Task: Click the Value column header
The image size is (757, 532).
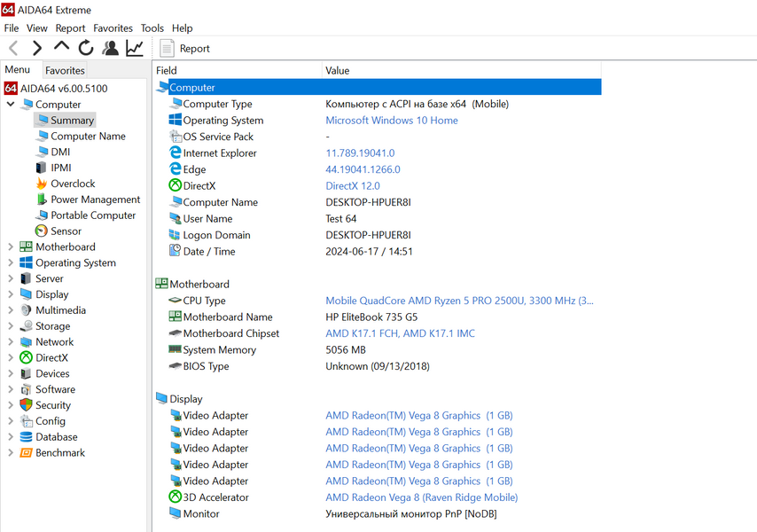Action: 462,70
